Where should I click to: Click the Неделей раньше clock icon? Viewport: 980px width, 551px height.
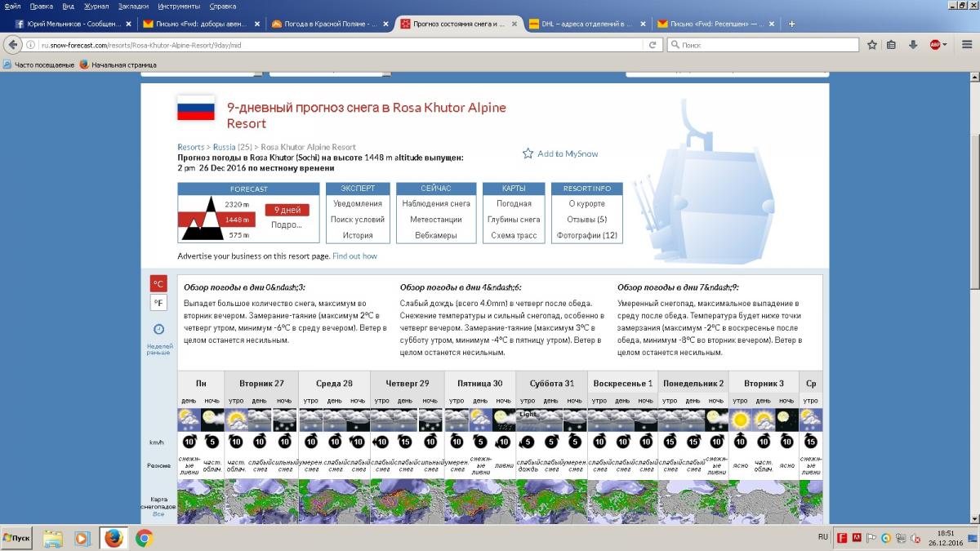coord(159,329)
